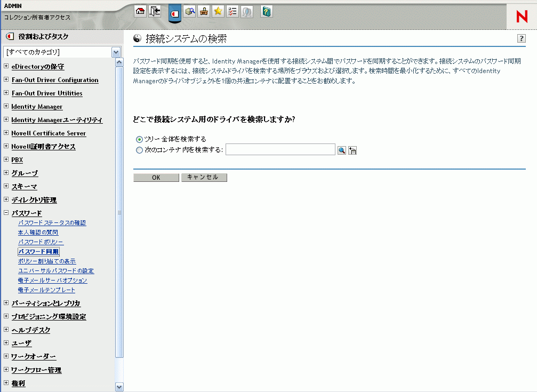Open the object selector magnifier beside the container field

[342, 150]
